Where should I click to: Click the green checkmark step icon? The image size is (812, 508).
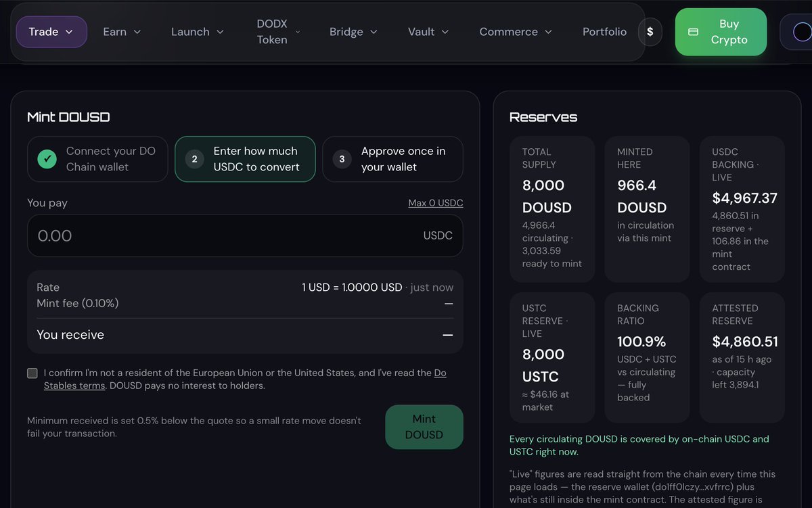[x=47, y=159]
